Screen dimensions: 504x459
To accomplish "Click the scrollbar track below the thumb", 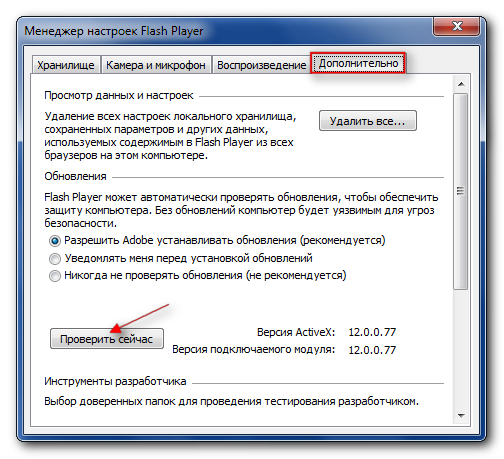I will (461, 348).
